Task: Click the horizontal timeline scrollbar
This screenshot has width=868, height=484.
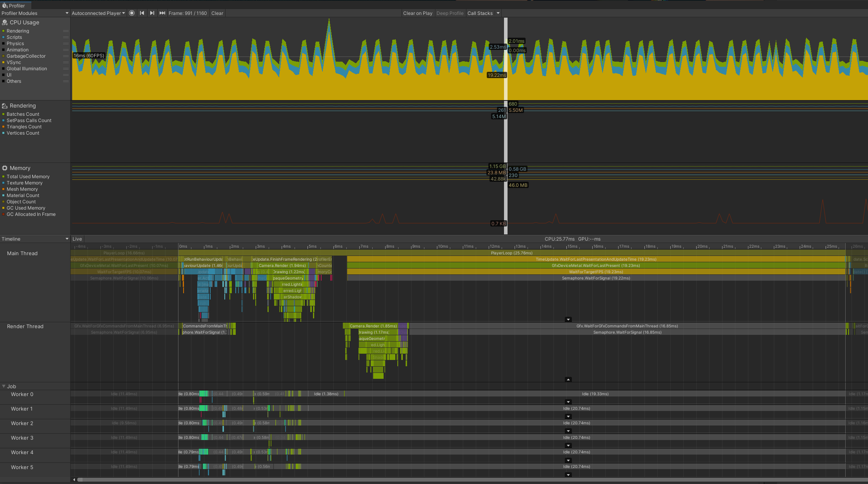Action: point(472,480)
